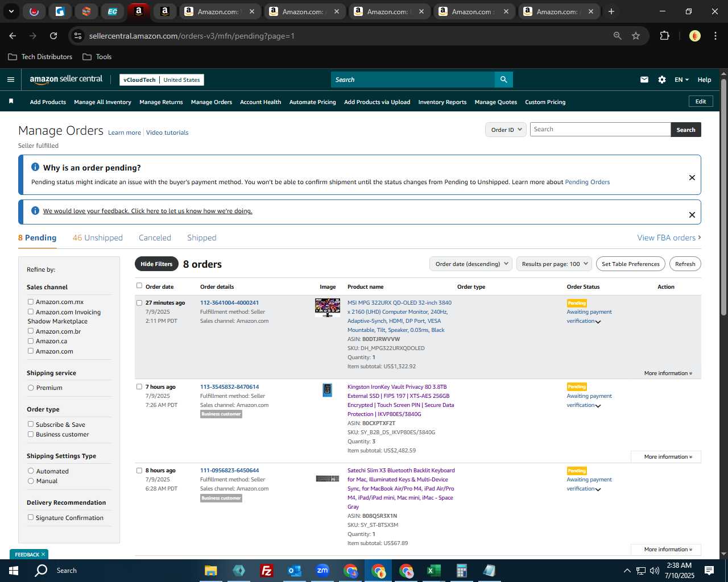Image resolution: width=728 pixels, height=582 pixels.
Task: Click the Set Table Preferences button
Action: click(x=631, y=264)
